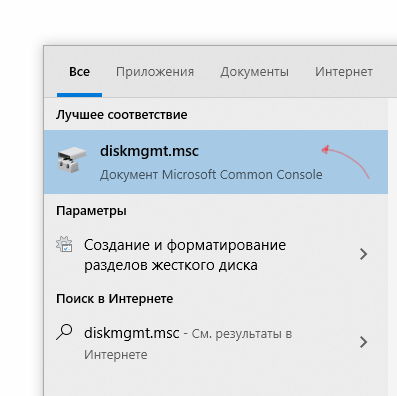
Task: Switch to the Приложения tab
Action: coord(155,72)
